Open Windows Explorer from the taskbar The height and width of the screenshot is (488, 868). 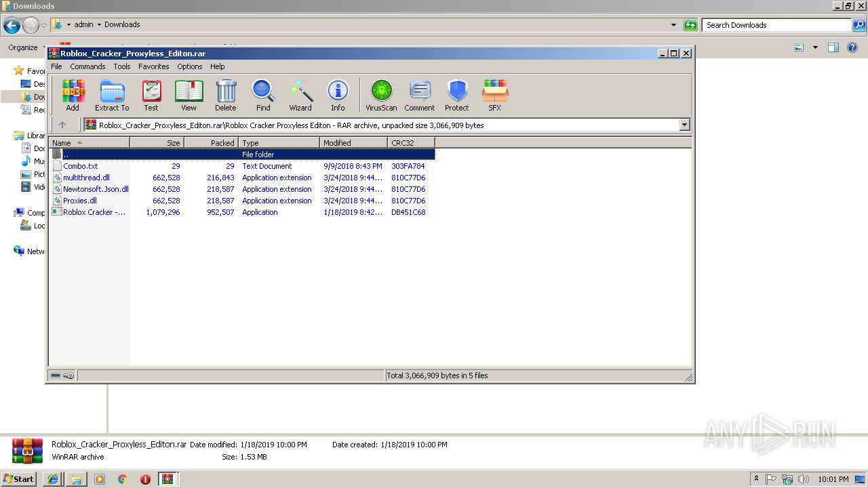(77, 479)
